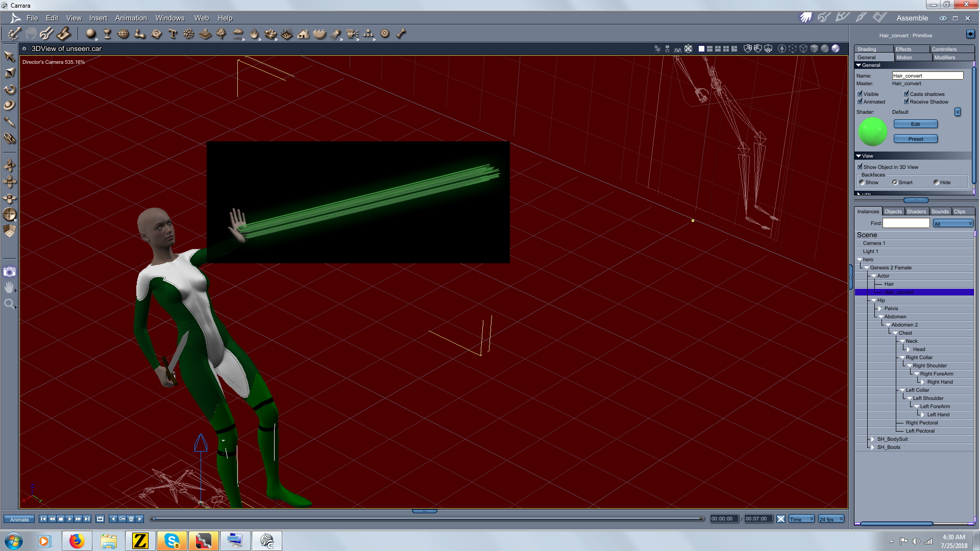Open the Animation menu
This screenshot has height=551, width=980.
coord(131,18)
